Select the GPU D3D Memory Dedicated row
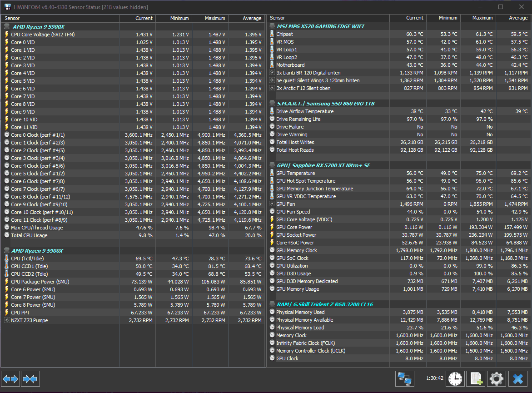532x393 pixels. pos(398,281)
